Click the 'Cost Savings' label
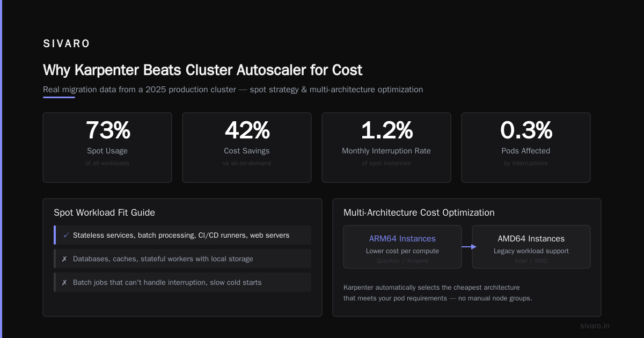The image size is (644, 338). [247, 151]
